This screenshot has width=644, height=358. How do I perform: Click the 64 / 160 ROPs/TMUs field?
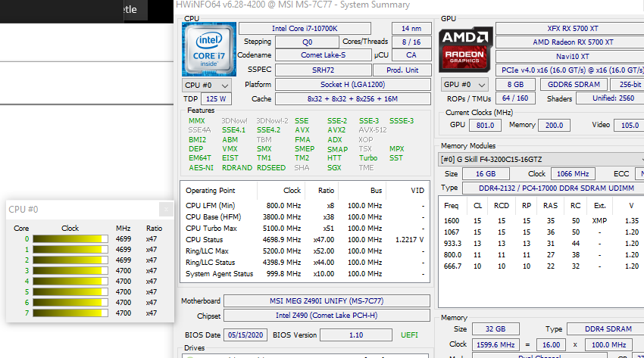tap(515, 98)
